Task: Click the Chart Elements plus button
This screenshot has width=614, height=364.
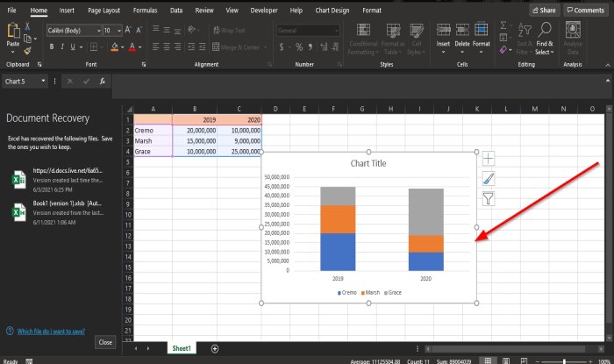Action: pyautogui.click(x=488, y=159)
